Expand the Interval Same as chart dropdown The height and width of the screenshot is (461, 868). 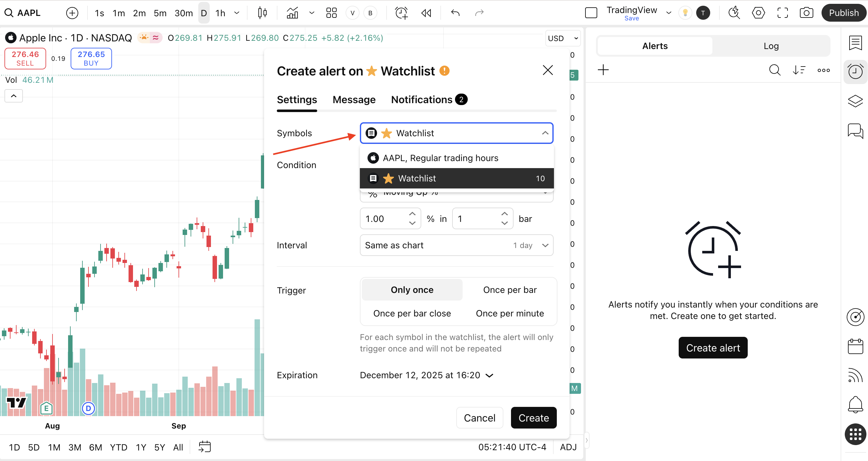456,245
